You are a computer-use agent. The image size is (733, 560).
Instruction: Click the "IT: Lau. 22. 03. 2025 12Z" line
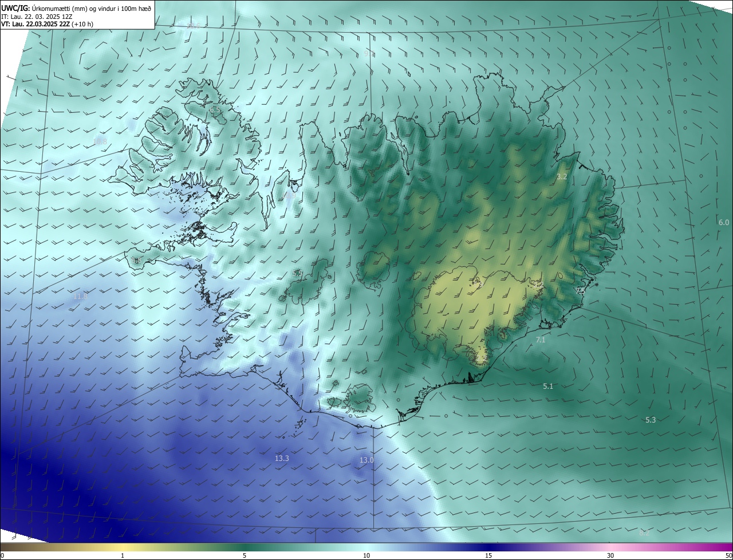[37, 17]
